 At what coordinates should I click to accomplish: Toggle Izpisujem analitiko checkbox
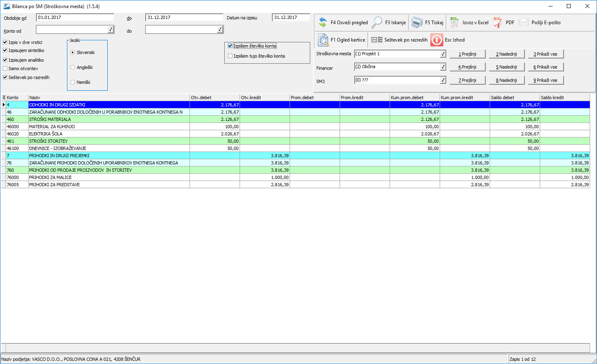tap(5, 60)
